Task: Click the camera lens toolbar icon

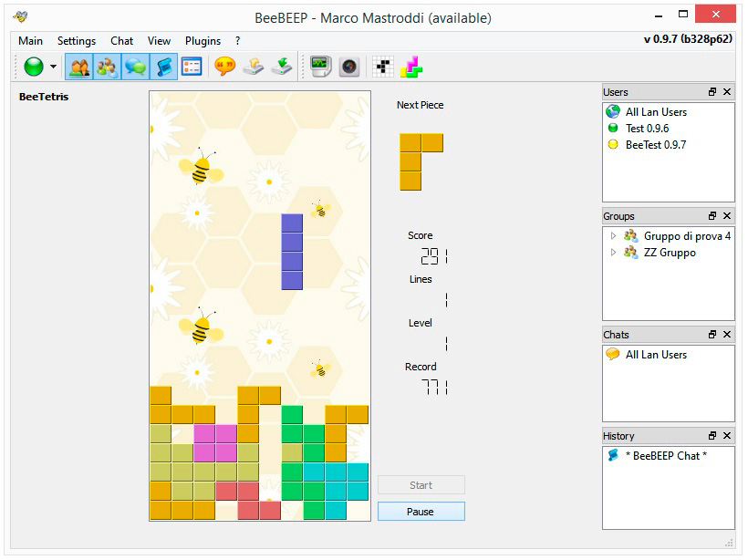Action: pyautogui.click(x=349, y=67)
